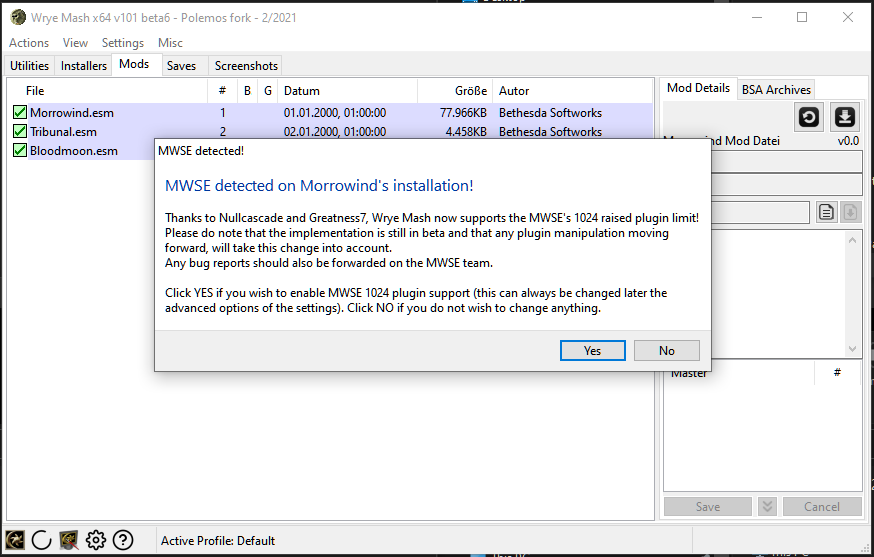The width and height of the screenshot is (874, 557).
Task: Open the Misc menu
Action: pos(170,43)
